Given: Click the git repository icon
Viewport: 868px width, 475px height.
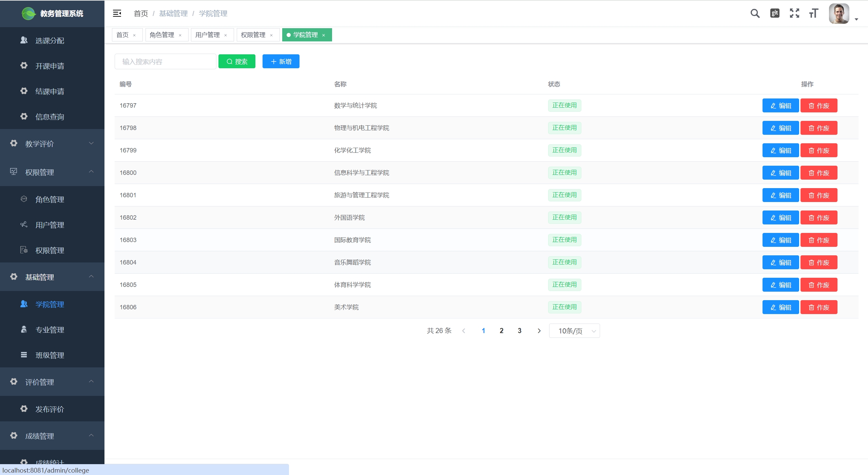Looking at the screenshot, I should coord(775,13).
